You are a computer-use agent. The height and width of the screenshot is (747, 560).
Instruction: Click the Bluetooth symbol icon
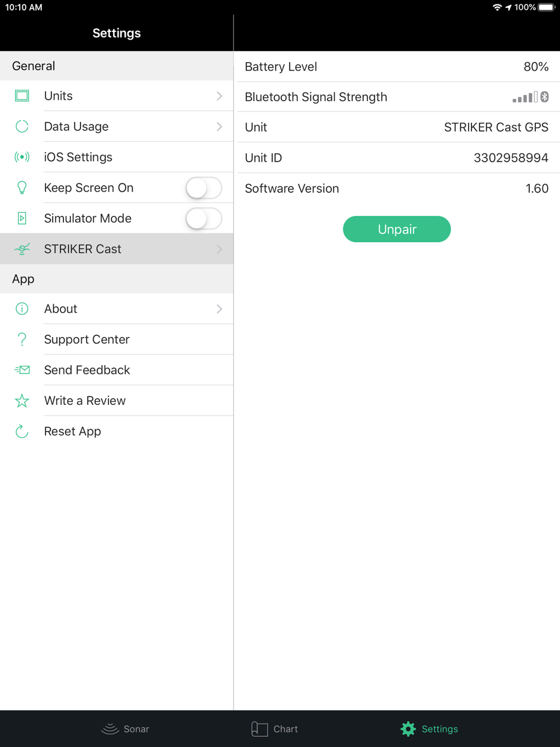[x=544, y=97]
